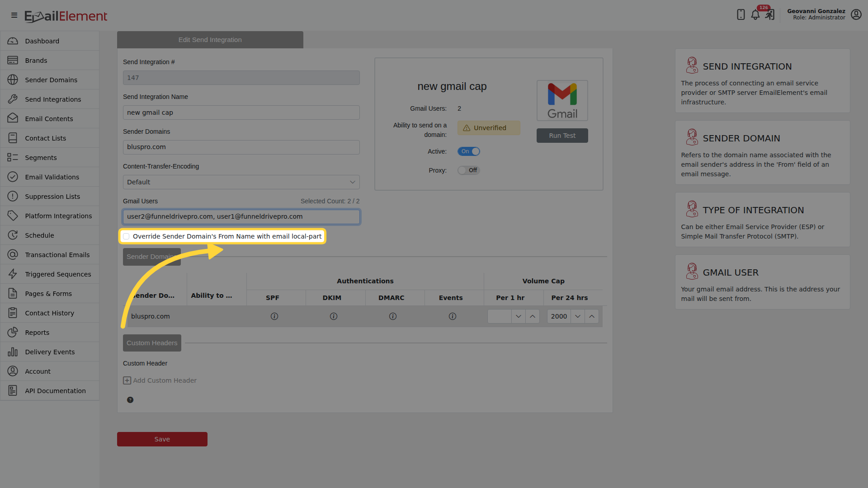
Task: Click the Sender Domains input field
Action: point(241,147)
